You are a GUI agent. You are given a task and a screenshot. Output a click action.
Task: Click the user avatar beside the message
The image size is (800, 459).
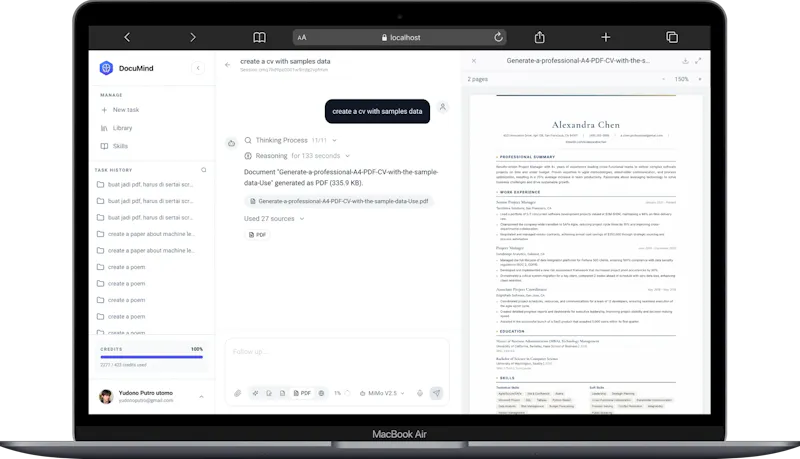pos(443,107)
